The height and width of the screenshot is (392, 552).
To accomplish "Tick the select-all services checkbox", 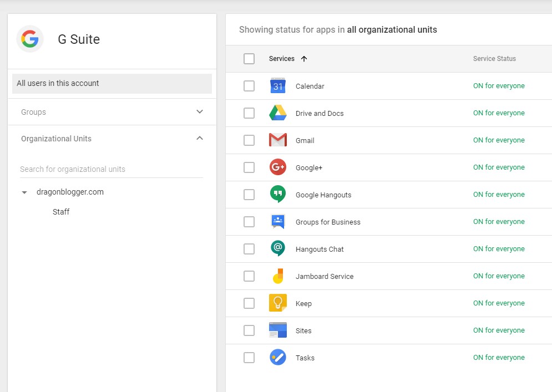I will (249, 59).
